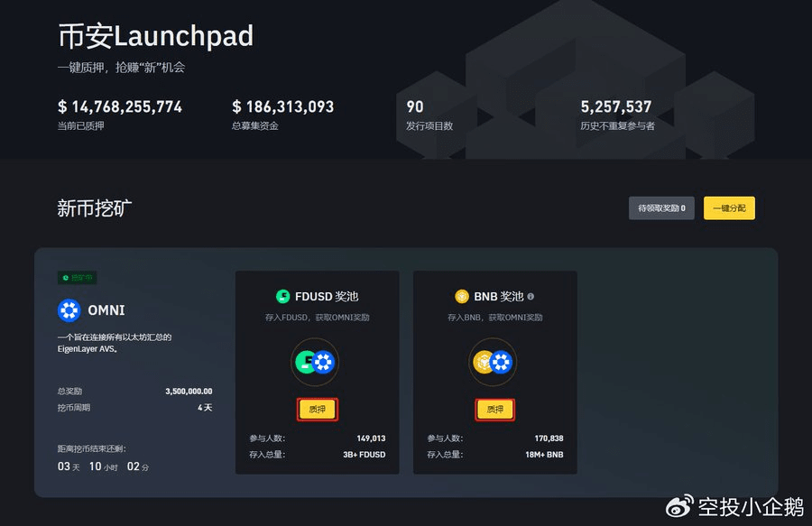
Task: Click the 3,500,000.00 total reward value
Action: pyautogui.click(x=189, y=392)
